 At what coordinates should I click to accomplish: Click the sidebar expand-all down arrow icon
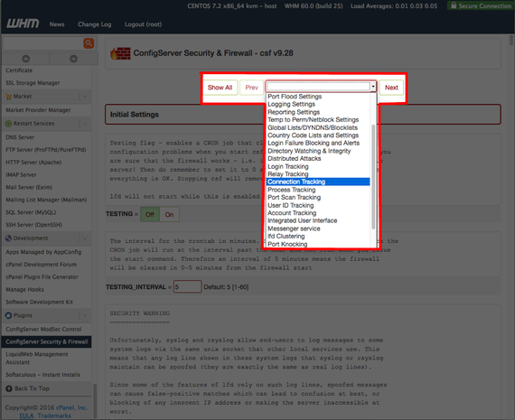point(73,59)
